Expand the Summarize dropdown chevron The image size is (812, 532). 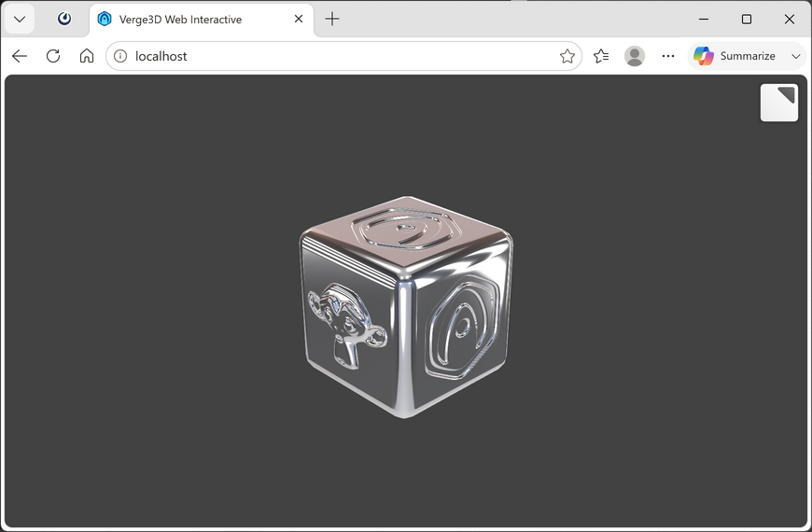tap(796, 56)
